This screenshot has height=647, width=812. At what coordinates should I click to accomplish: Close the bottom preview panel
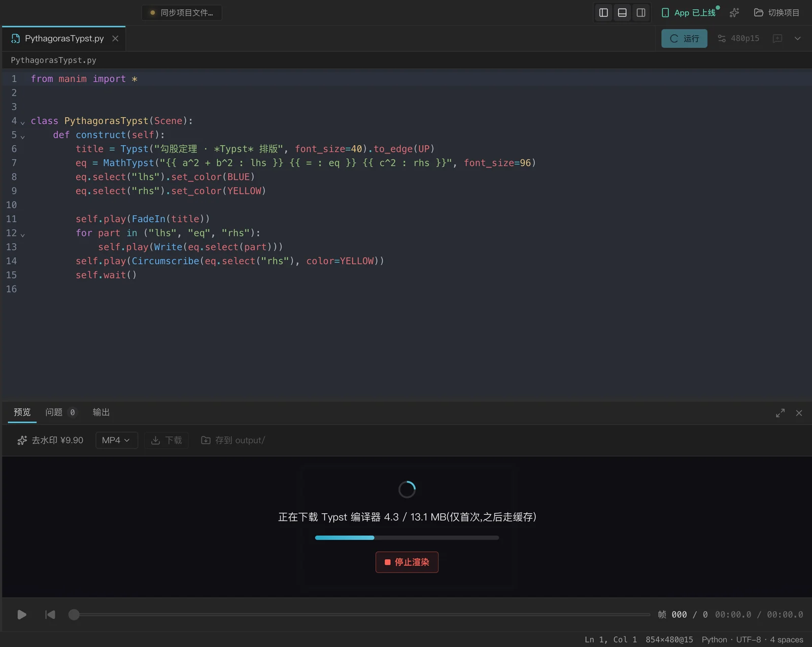pos(799,413)
